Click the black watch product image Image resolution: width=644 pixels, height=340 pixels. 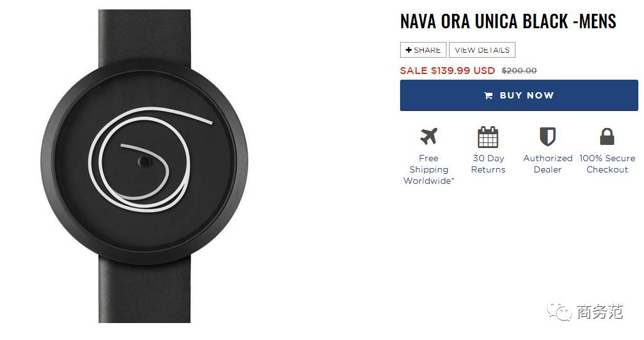pyautogui.click(x=144, y=166)
